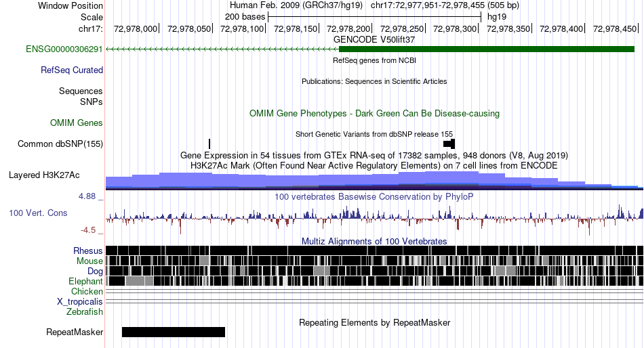Click 'Short Genetic Variants from dbSNP' title
Viewport: 644px width, 348px height.
pos(374,134)
